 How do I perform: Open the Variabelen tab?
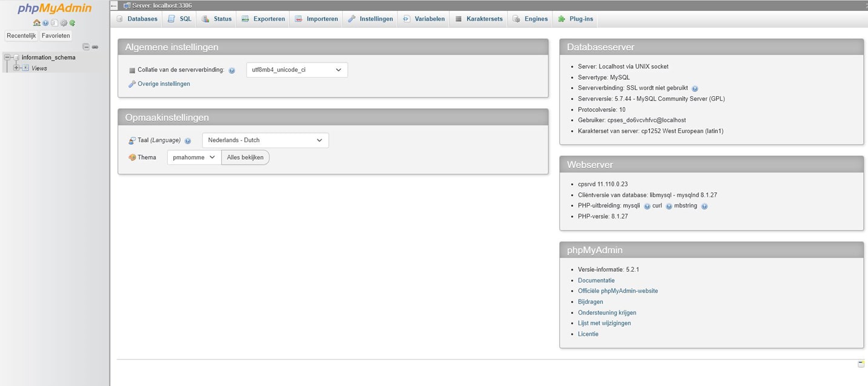click(x=423, y=19)
